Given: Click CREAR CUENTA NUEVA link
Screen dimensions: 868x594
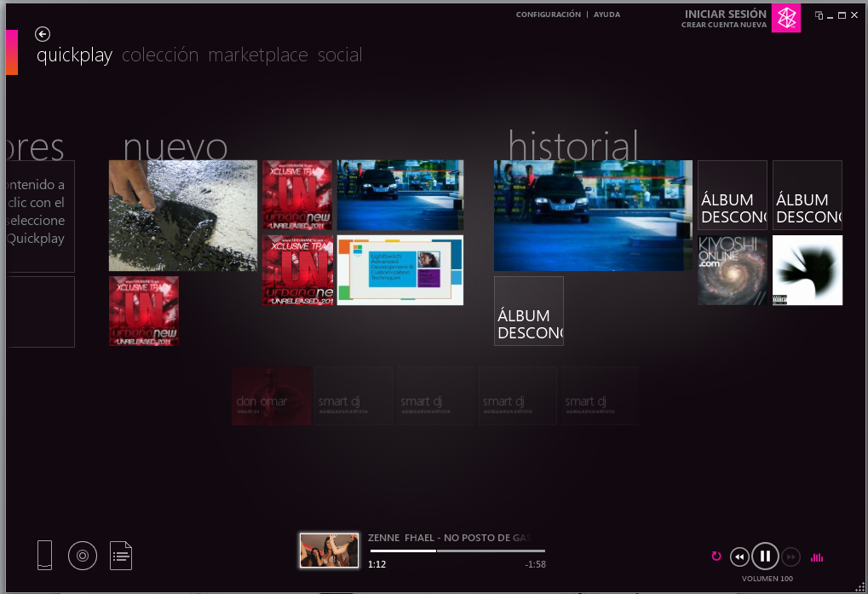Looking at the screenshot, I should coord(722,25).
